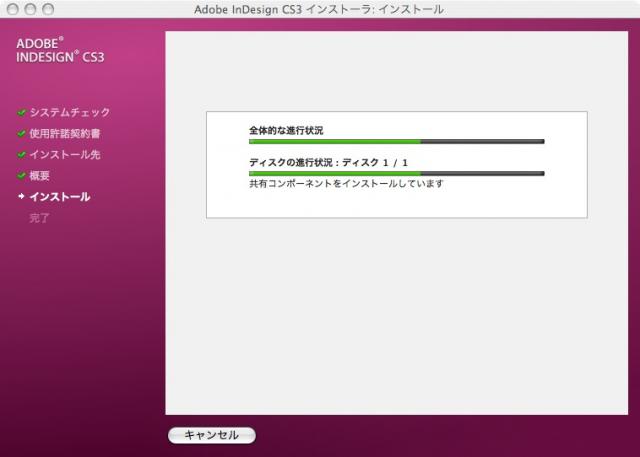Screen dimensions: 640x457
Task: Select the 完了 step in sidebar
Action: pyautogui.click(x=40, y=218)
